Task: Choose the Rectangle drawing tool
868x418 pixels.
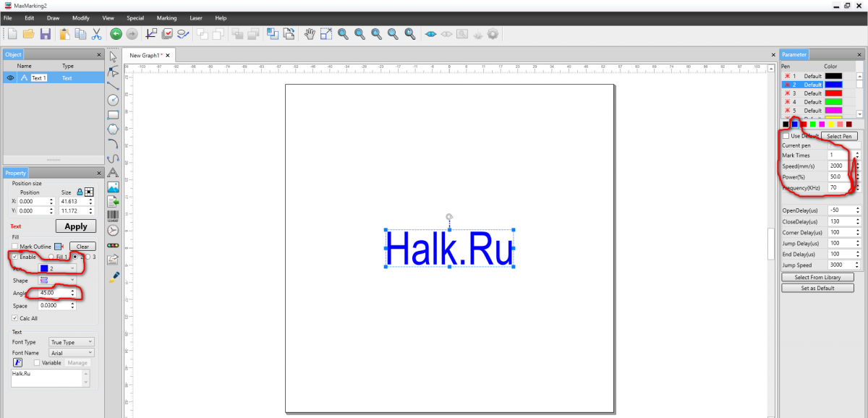Action: (113, 114)
